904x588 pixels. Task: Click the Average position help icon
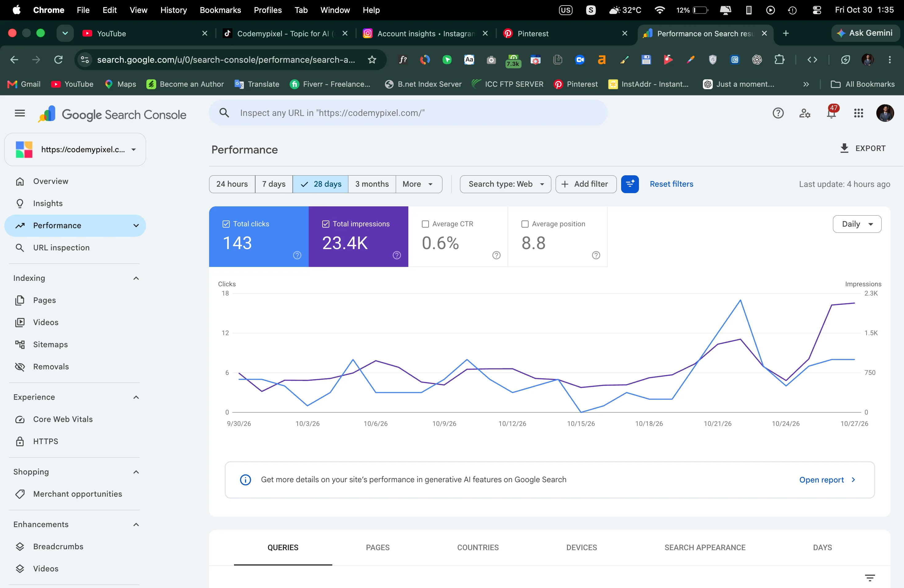pyautogui.click(x=596, y=255)
